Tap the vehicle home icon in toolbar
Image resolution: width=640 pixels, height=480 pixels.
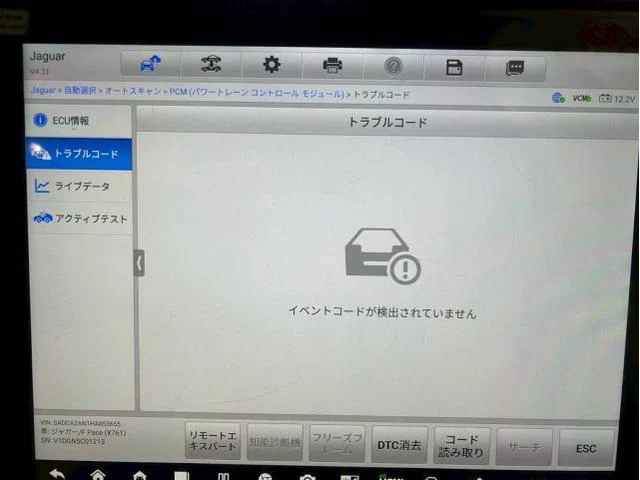click(x=150, y=66)
